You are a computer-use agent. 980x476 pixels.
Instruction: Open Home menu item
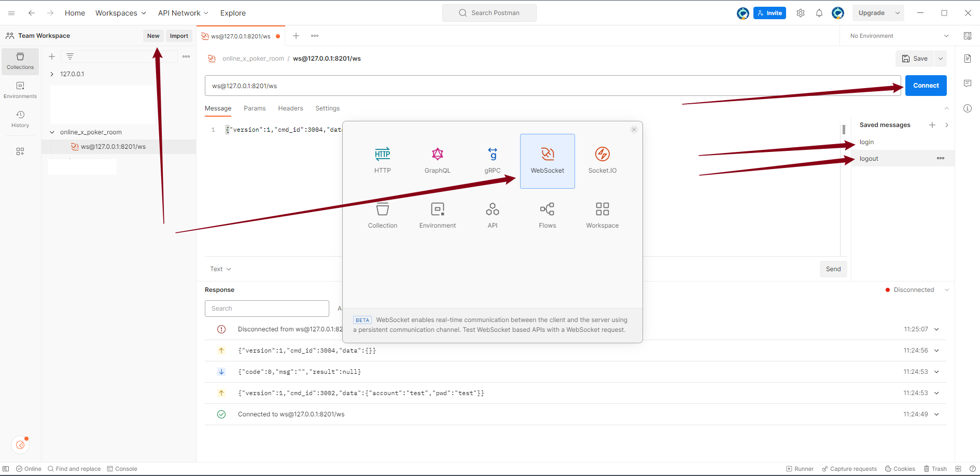coord(75,13)
